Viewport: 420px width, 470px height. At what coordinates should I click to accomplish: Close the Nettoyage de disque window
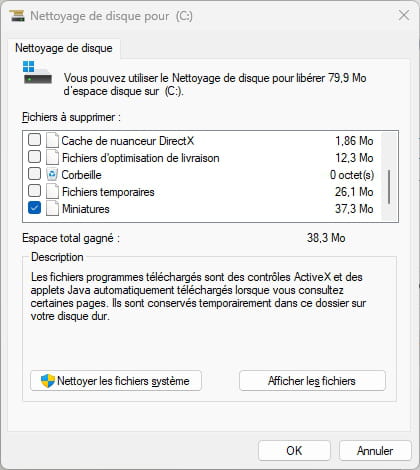pos(404,15)
